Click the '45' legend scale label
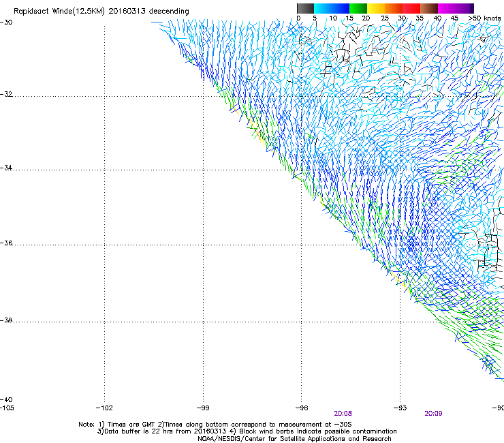The height and width of the screenshot is (443, 504). tap(454, 18)
